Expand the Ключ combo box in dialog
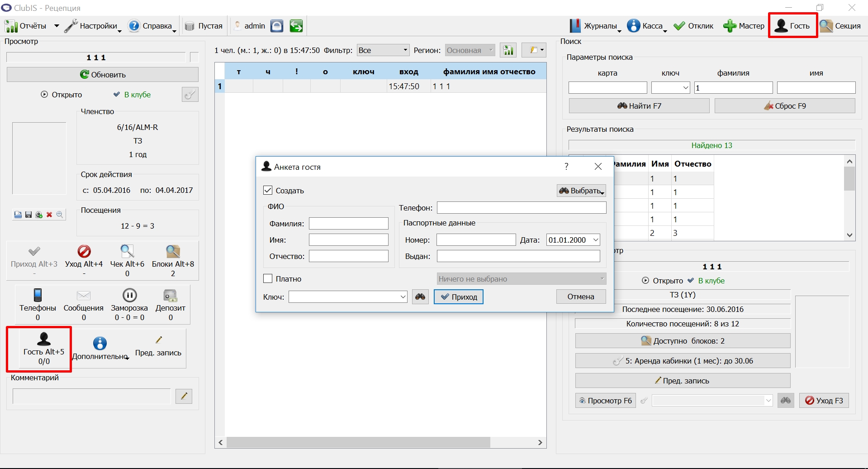Image resolution: width=868 pixels, height=469 pixels. coord(403,297)
